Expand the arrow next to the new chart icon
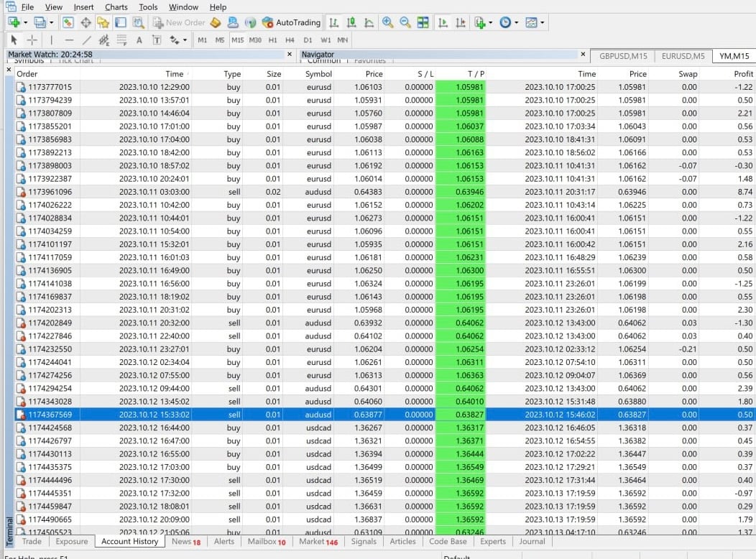This screenshot has height=559, width=756. 26,22
